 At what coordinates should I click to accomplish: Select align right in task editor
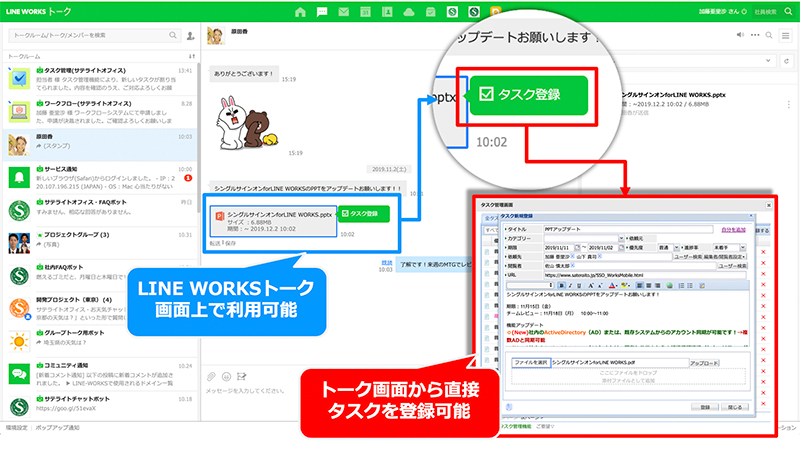658,285
